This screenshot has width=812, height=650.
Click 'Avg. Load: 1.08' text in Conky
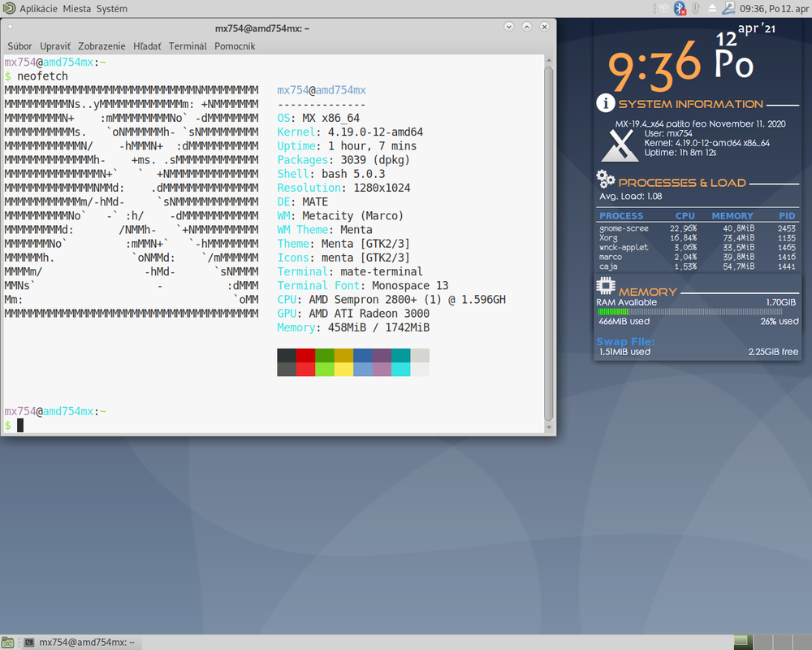pyautogui.click(x=631, y=197)
